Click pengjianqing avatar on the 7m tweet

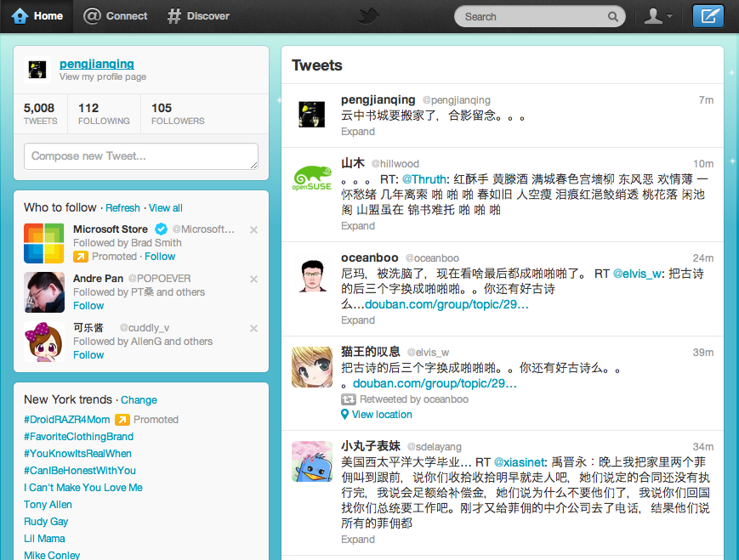click(312, 115)
